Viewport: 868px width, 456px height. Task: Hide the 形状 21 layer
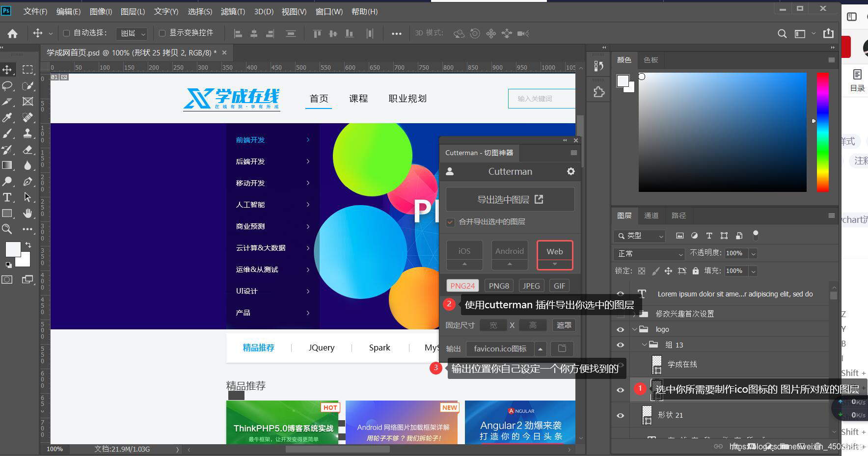click(621, 415)
